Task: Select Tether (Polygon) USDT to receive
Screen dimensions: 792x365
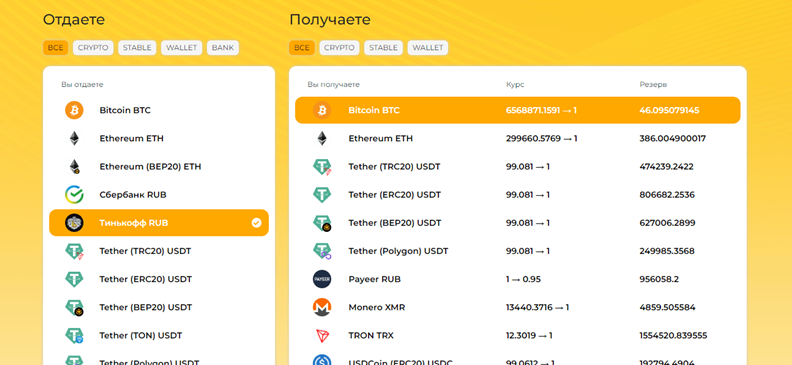Action: point(518,251)
